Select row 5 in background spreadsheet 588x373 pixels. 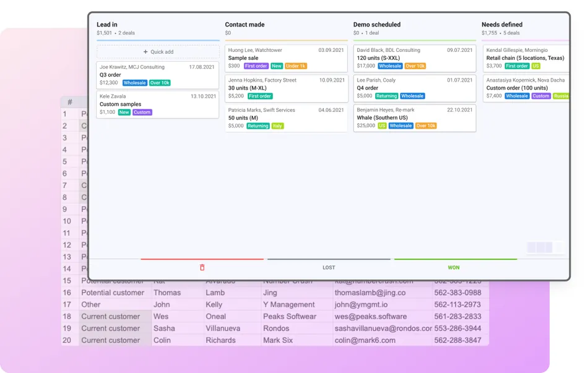[x=65, y=161]
